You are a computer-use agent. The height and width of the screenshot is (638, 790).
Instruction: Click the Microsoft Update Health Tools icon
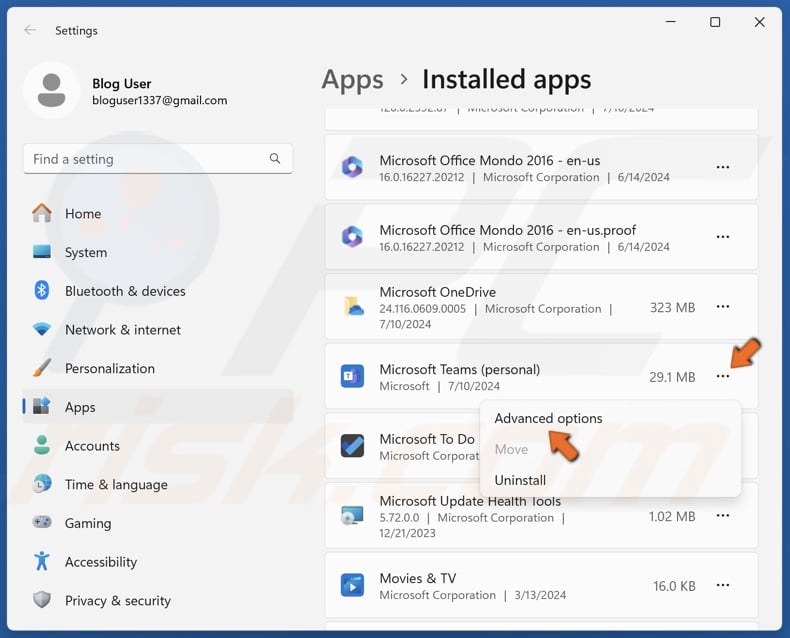pos(352,515)
